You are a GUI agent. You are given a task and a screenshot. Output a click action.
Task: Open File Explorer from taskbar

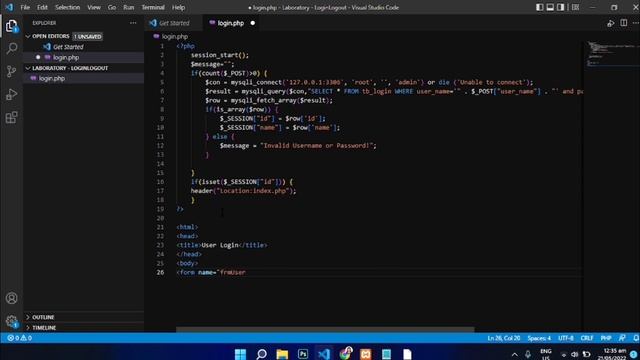pyautogui.click(x=282, y=353)
